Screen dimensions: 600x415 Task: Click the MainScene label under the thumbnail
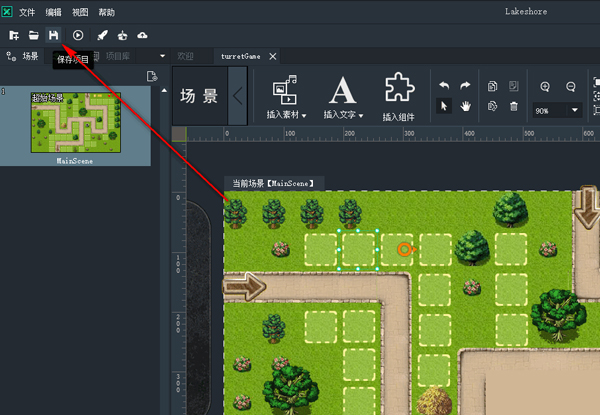coord(75,161)
